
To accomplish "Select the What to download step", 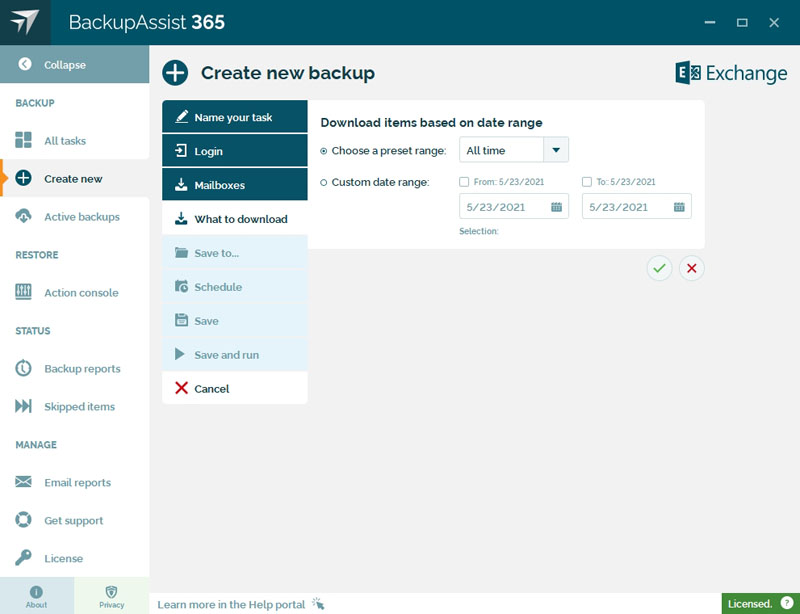I will [235, 219].
